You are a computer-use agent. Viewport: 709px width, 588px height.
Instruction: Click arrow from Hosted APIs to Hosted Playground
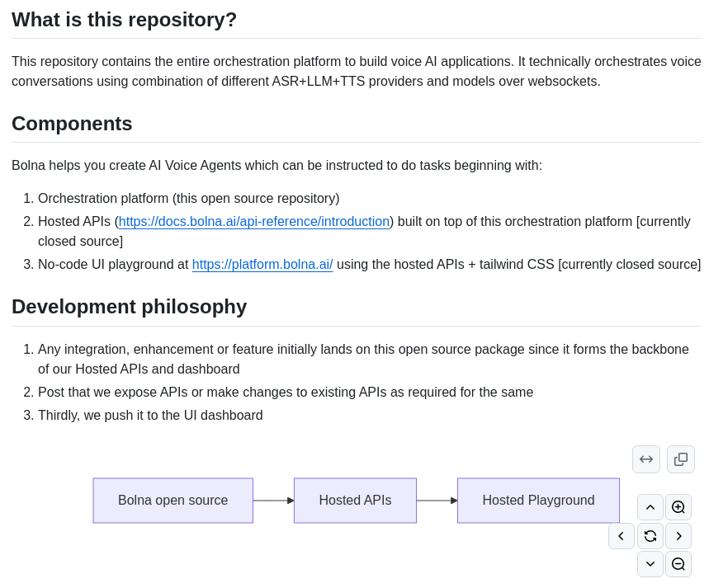coord(437,501)
